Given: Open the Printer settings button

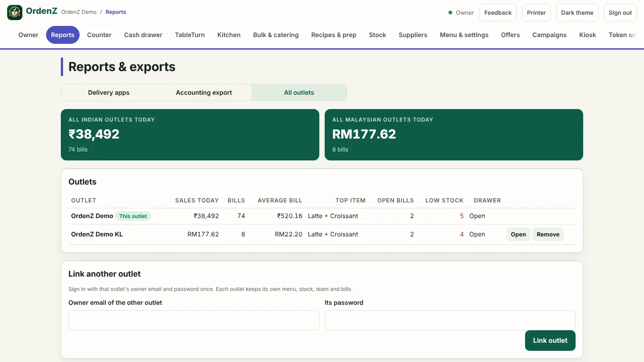Looking at the screenshot, I should [x=536, y=13].
